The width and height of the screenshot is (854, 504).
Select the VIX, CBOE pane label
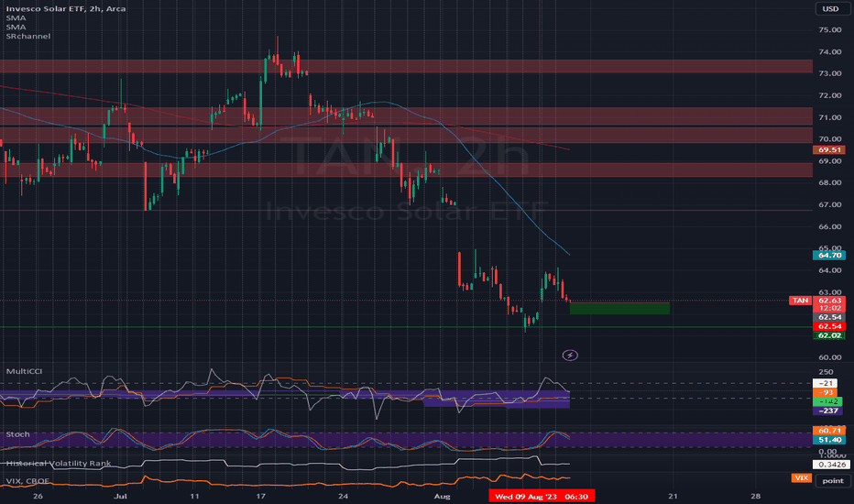pos(27,480)
